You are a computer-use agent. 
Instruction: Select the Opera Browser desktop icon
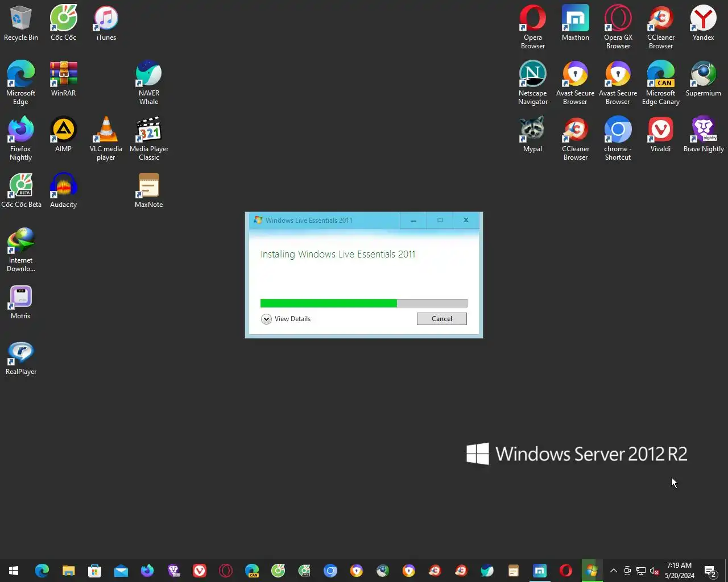pos(532,27)
